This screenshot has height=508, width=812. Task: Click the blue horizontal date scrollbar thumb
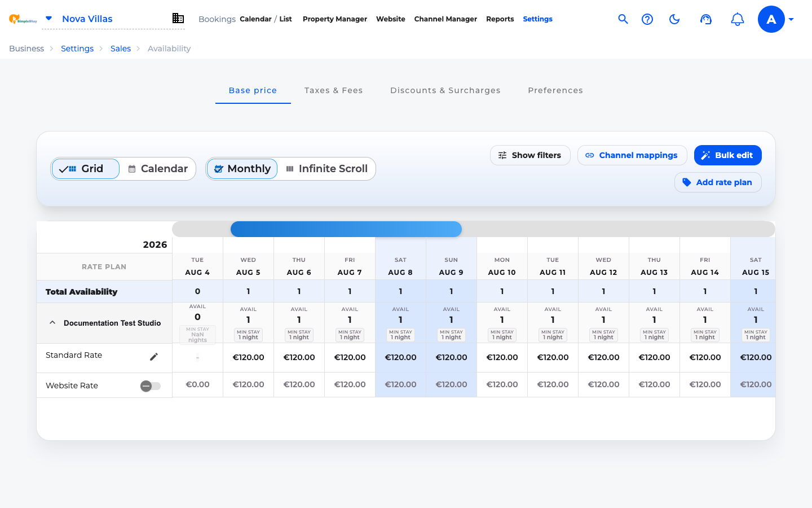pyautogui.click(x=346, y=229)
